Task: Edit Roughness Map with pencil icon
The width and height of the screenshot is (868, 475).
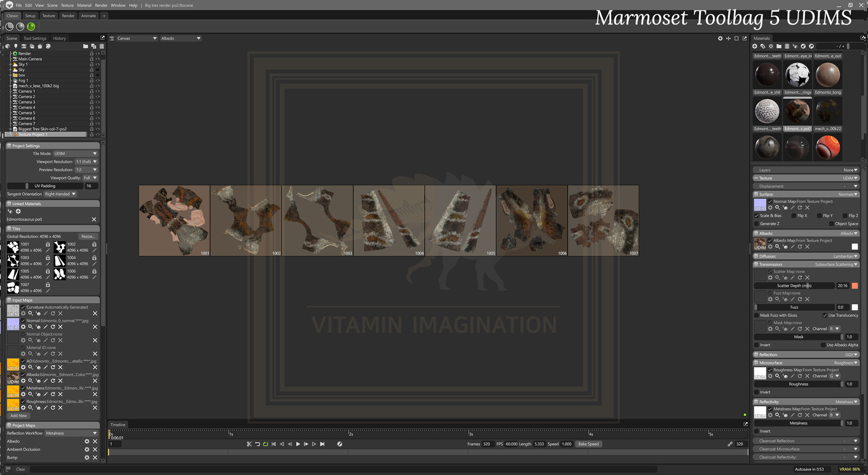Action: coord(792,376)
